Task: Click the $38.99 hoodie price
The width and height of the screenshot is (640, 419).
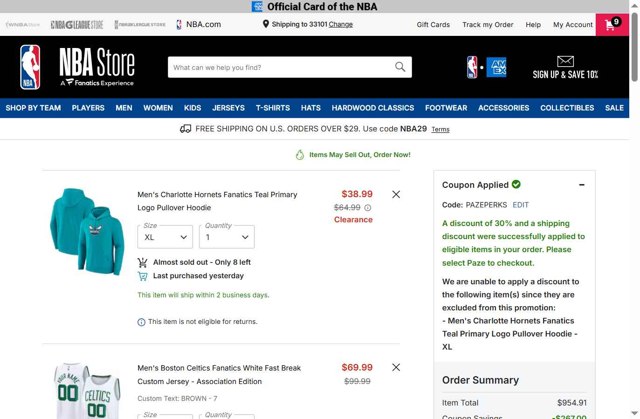Action: (x=357, y=194)
